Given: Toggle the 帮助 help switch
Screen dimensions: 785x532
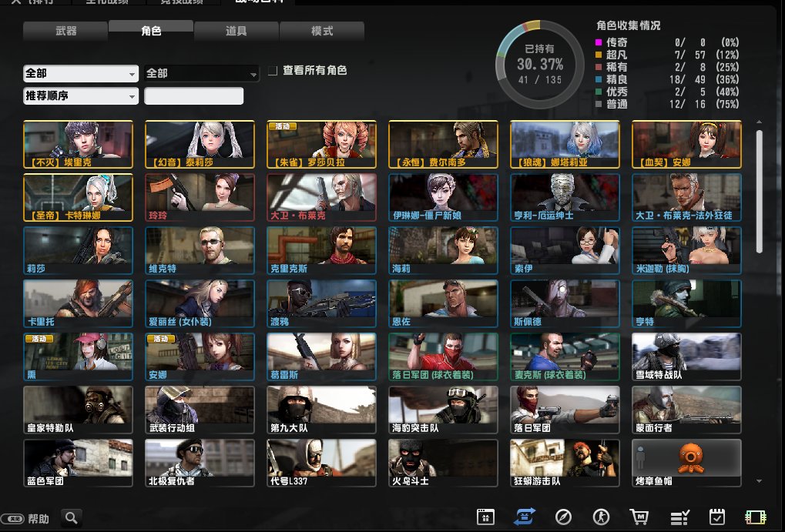Looking at the screenshot, I should (x=12, y=519).
